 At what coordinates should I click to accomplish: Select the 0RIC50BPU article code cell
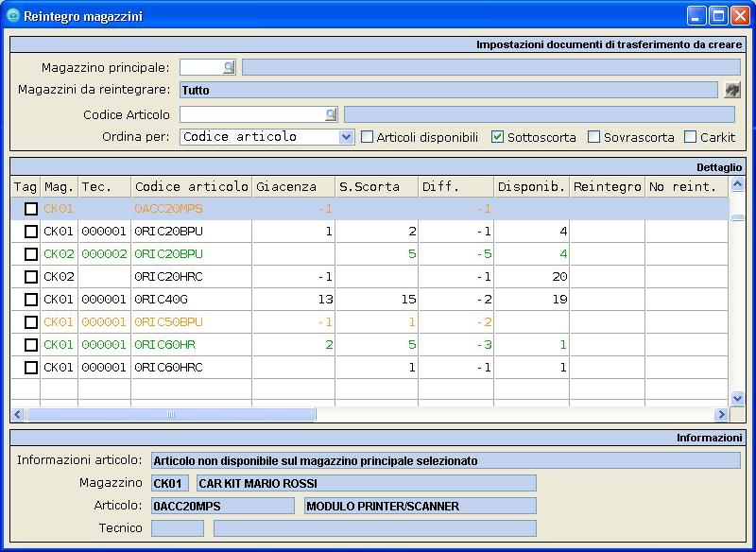click(x=192, y=322)
